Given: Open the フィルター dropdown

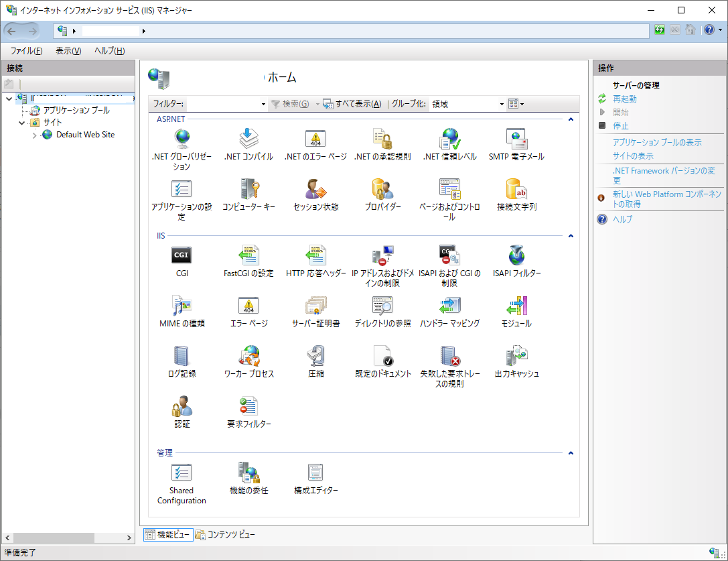Looking at the screenshot, I should click(263, 104).
